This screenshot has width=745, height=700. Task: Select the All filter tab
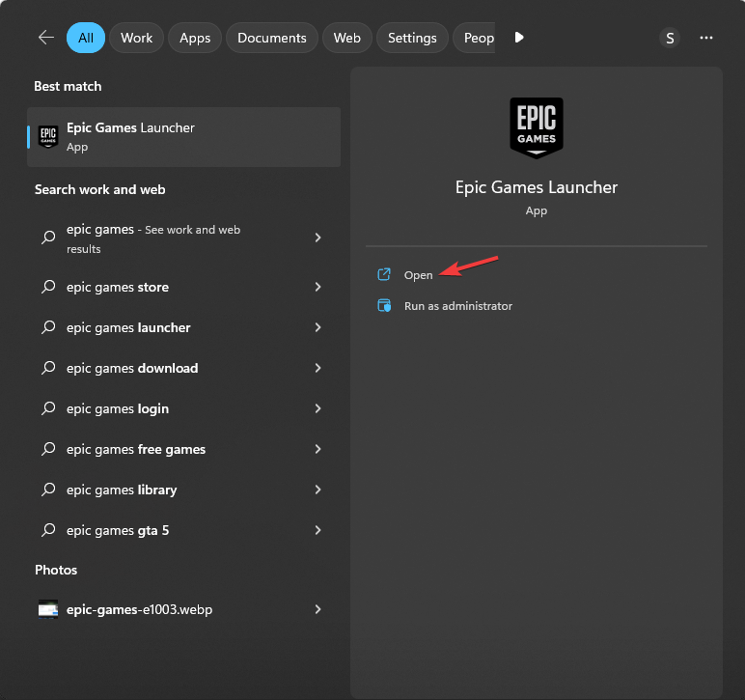(86, 38)
